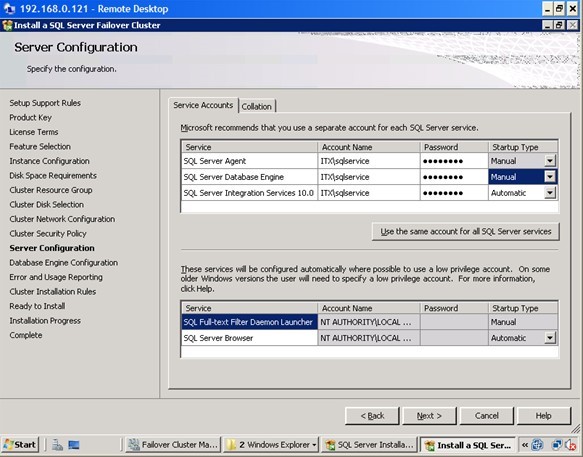Click the Integration Services password field
The height and width of the screenshot is (457, 583).
pyautogui.click(x=454, y=193)
